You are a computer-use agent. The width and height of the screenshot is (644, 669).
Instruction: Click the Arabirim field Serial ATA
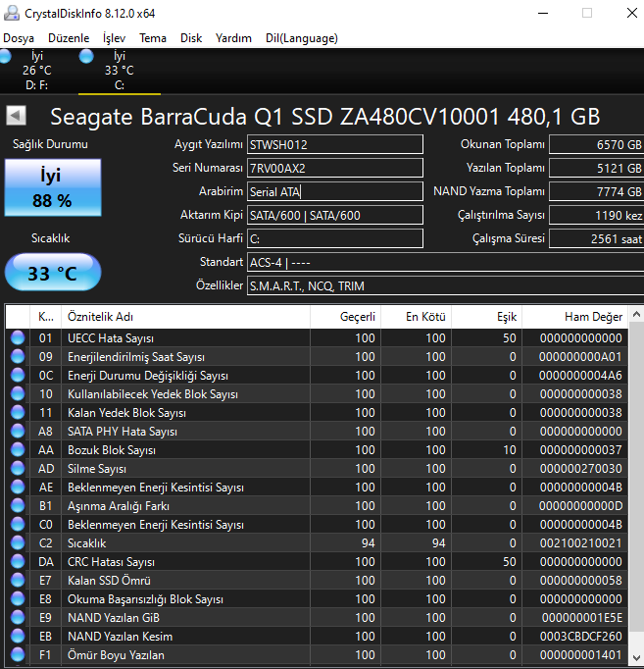tap(335, 191)
